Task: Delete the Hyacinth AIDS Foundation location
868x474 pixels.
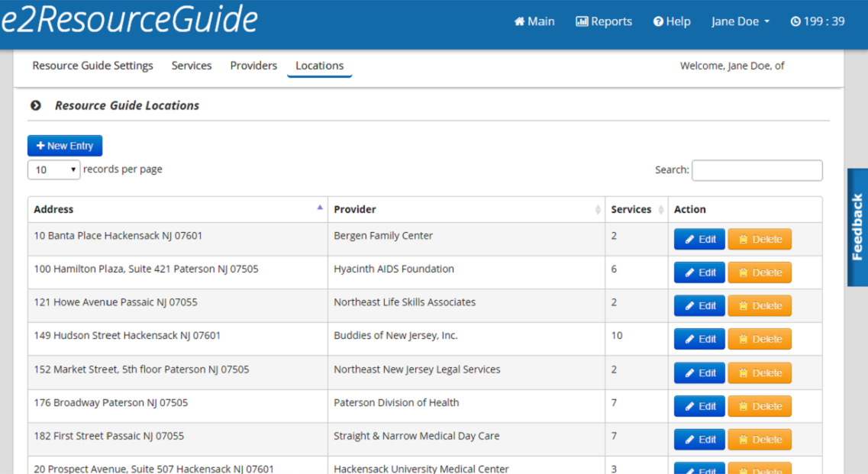Action: pyautogui.click(x=760, y=272)
